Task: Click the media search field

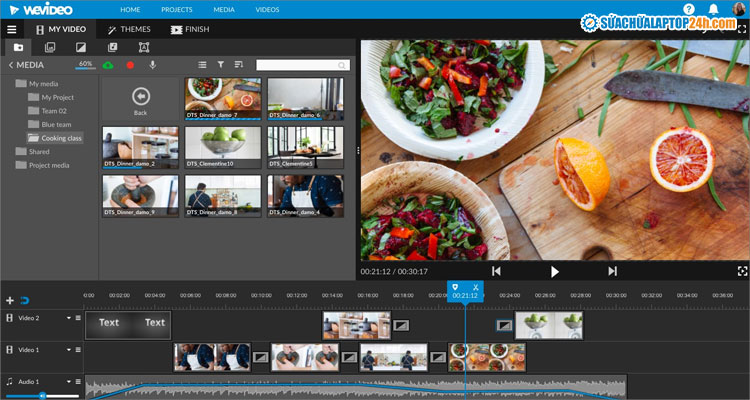Action: tap(303, 65)
